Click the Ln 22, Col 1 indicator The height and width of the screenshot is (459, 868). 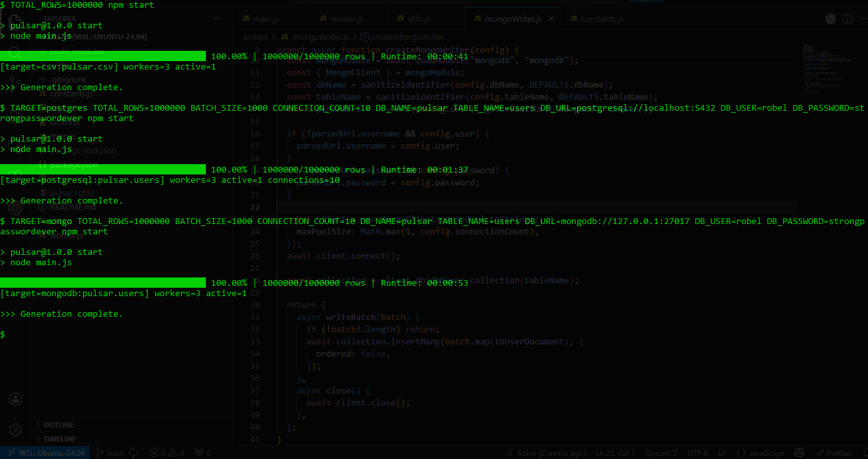pos(615,453)
